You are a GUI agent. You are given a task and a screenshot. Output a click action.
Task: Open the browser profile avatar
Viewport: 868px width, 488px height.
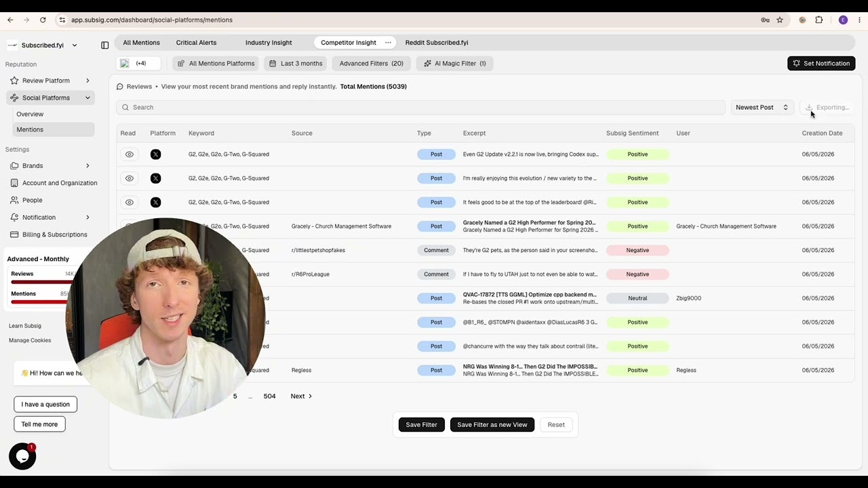click(x=843, y=20)
